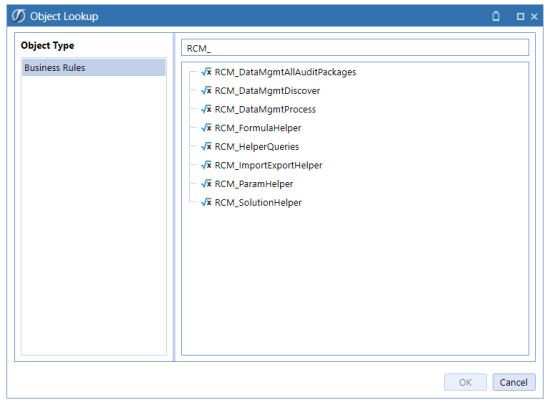
Task: Click the RCM_ImportExportHelper rule icon
Action: coord(206,165)
